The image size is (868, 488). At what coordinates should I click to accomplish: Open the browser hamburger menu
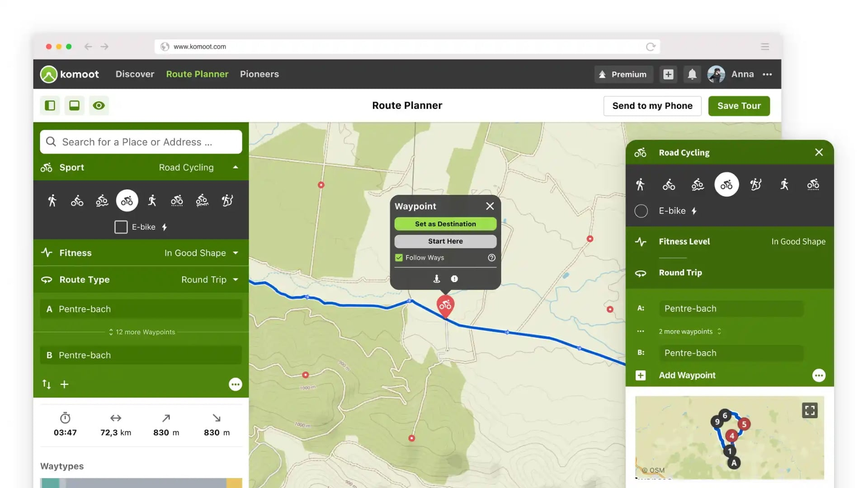[765, 47]
